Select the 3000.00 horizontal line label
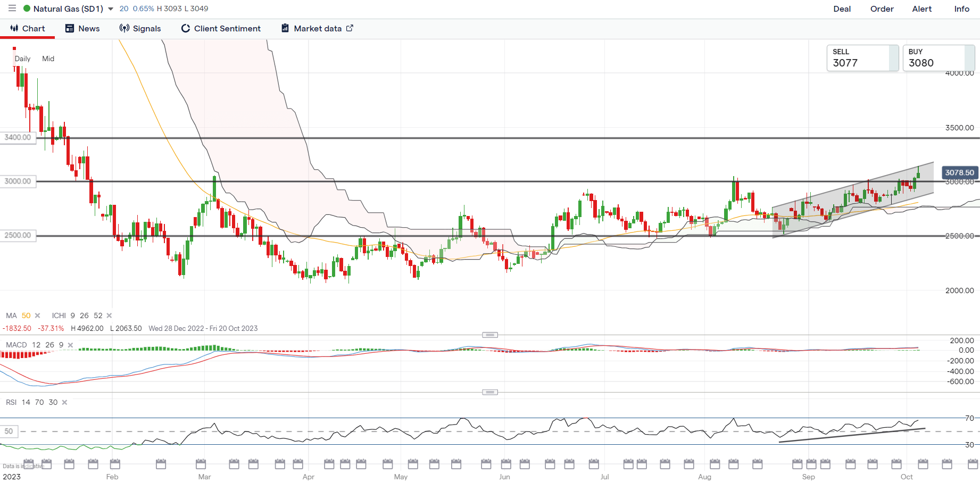The image size is (980, 482). point(18,181)
